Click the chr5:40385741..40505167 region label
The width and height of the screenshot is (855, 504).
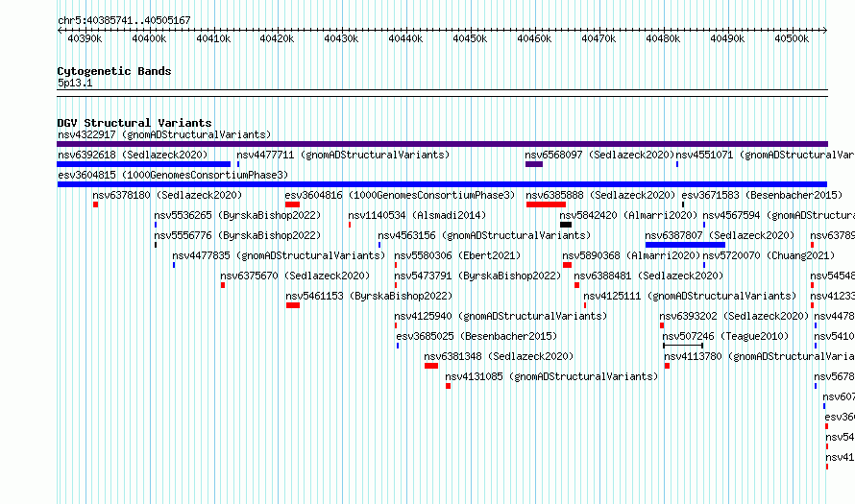124,20
